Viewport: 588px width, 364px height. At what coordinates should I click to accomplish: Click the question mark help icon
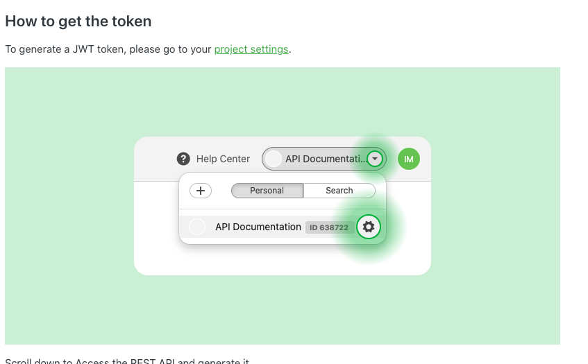click(183, 159)
